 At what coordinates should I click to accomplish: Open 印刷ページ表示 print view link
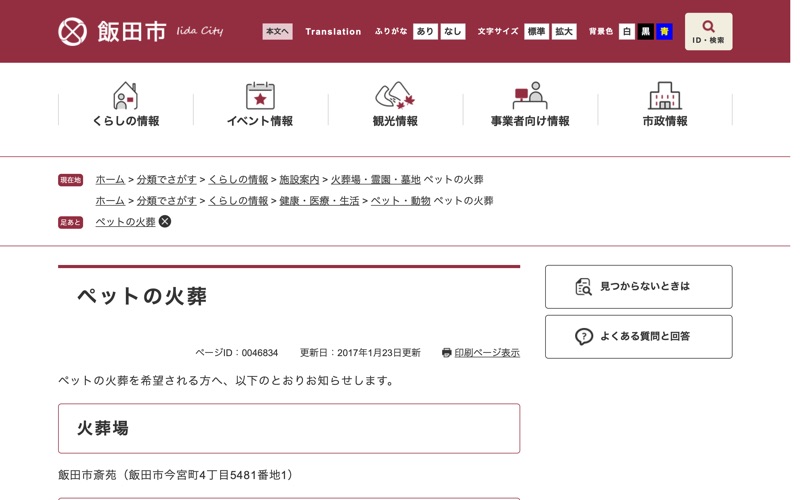[487, 353]
